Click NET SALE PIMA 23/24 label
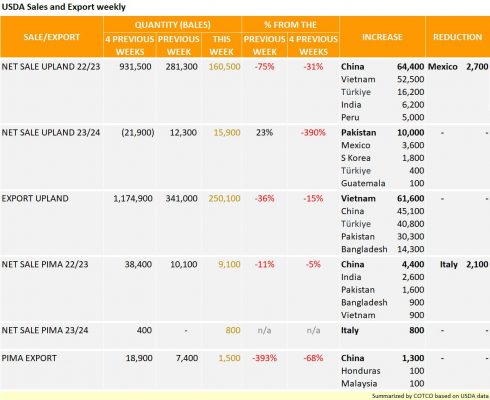The image size is (490, 400). click(x=45, y=331)
